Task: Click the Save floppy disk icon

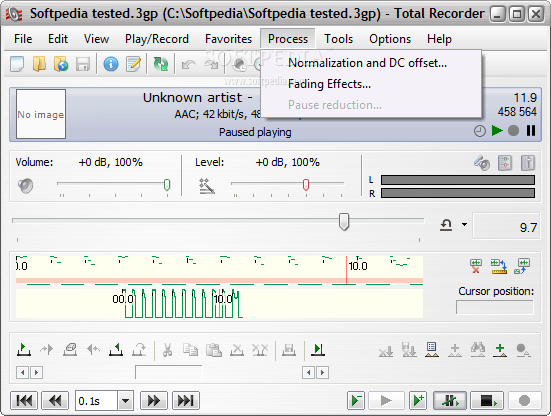Action: pos(83,64)
